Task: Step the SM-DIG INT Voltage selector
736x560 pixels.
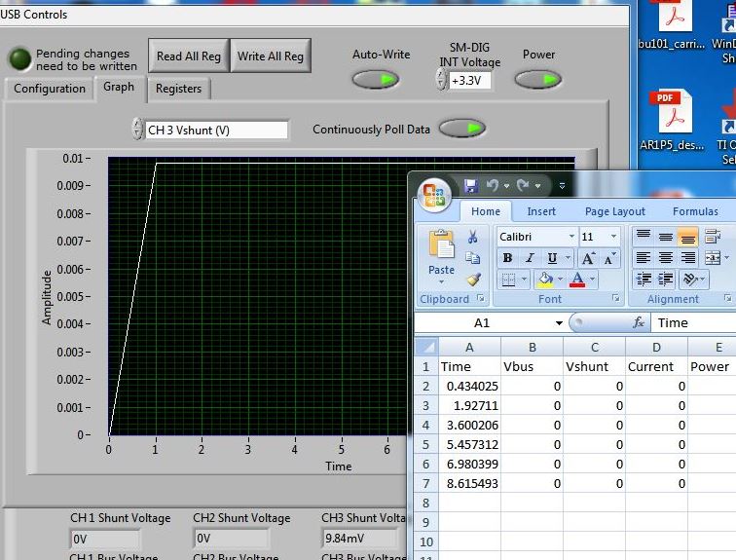Action: [x=441, y=79]
